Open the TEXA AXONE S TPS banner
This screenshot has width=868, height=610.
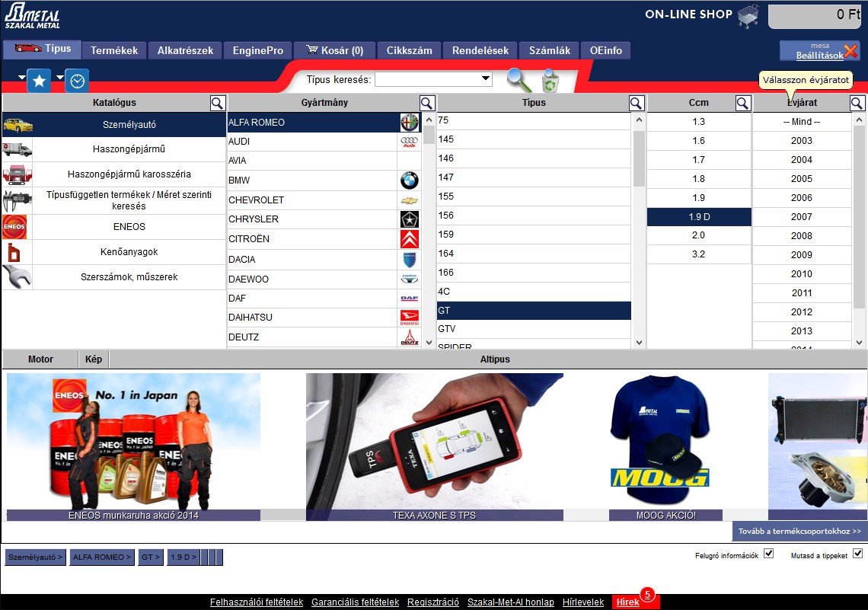coord(435,447)
